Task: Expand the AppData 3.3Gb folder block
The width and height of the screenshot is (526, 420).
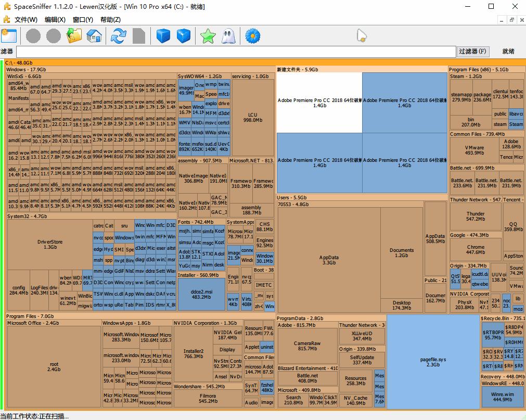Action: (x=328, y=260)
